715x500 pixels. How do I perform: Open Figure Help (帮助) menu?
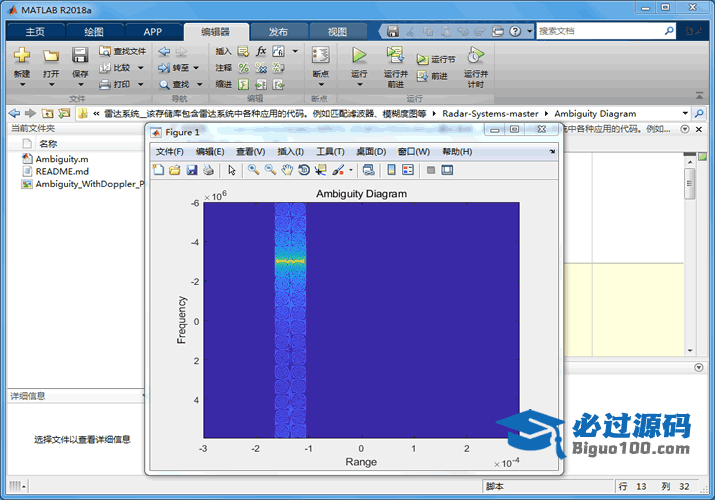(457, 152)
